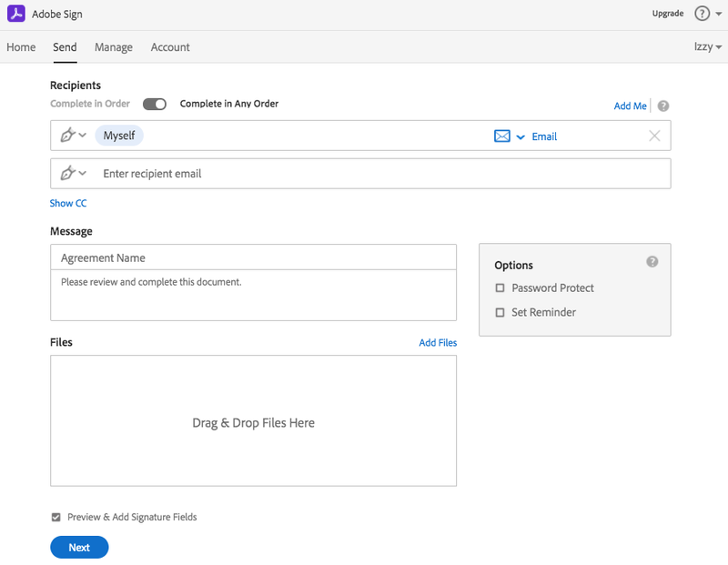
Task: Open the Izzy user menu
Action: (x=708, y=47)
